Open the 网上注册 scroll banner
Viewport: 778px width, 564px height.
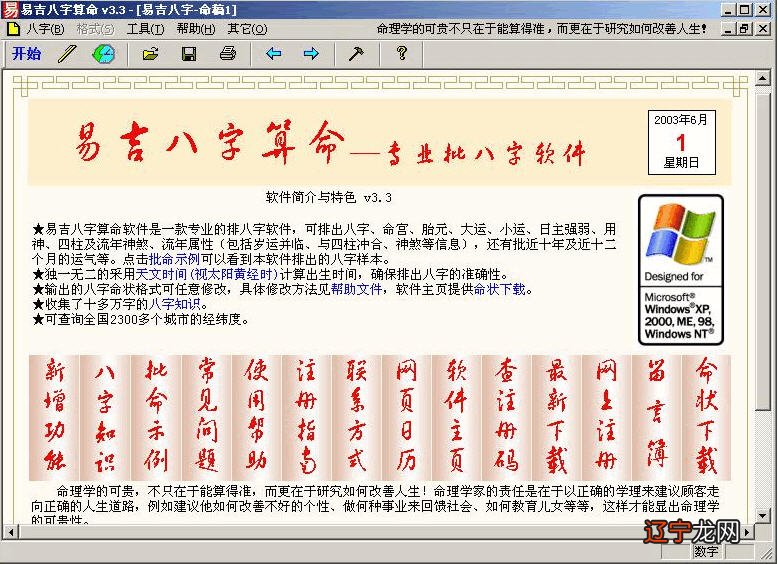point(607,418)
